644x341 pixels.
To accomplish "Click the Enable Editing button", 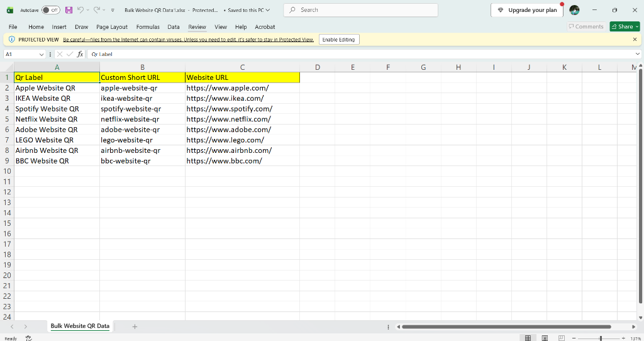I will (338, 40).
